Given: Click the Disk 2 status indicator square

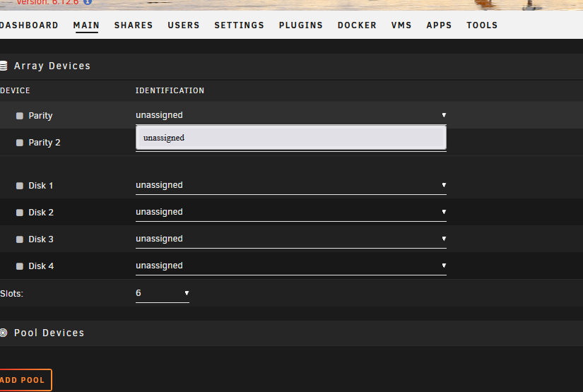Looking at the screenshot, I should pos(20,213).
